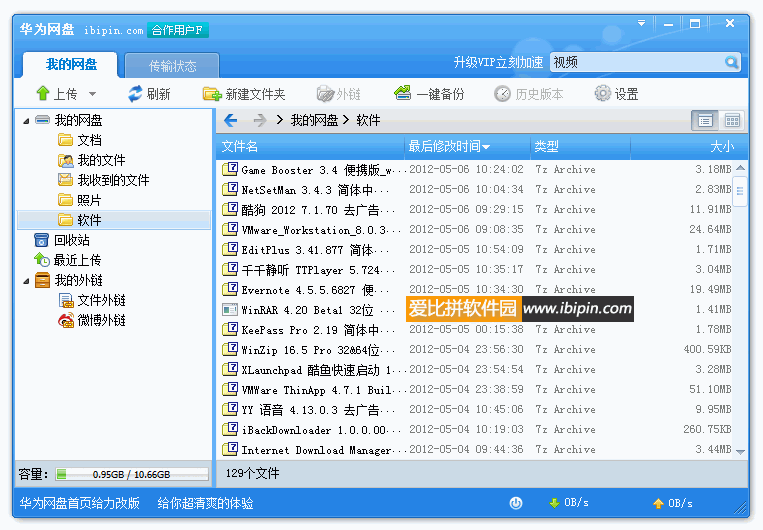Open the title bar menu dropdown arrow
Screen dimensions: 763x530
click(641, 23)
